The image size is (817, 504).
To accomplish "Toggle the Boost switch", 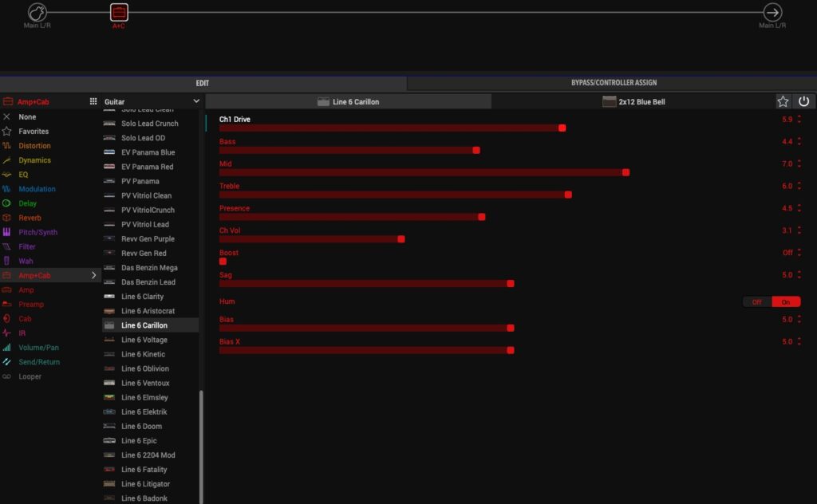I will tap(223, 262).
